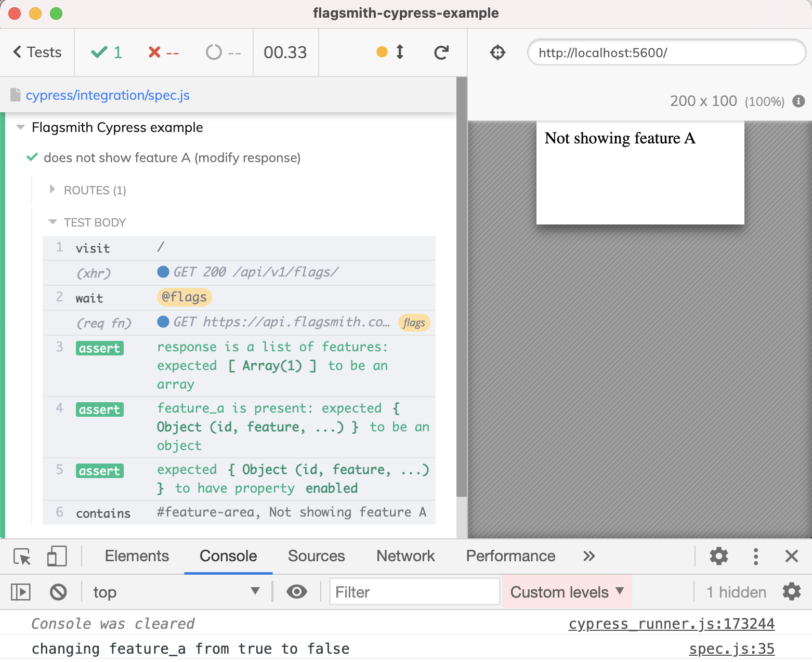
Task: Click the console Filter field
Action: coord(414,592)
